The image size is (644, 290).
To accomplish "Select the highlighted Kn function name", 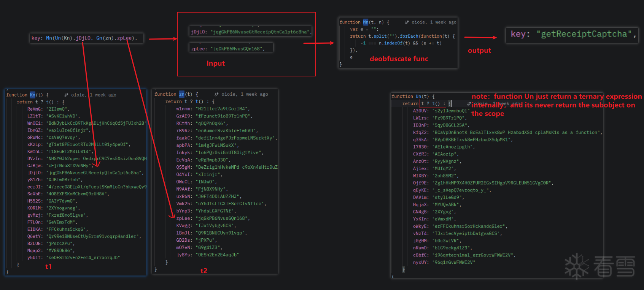I will 33,95.
